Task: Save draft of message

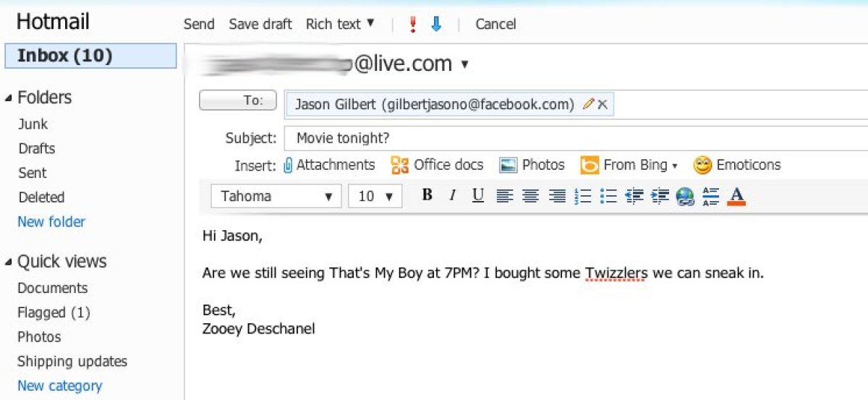Action: pyautogui.click(x=260, y=24)
